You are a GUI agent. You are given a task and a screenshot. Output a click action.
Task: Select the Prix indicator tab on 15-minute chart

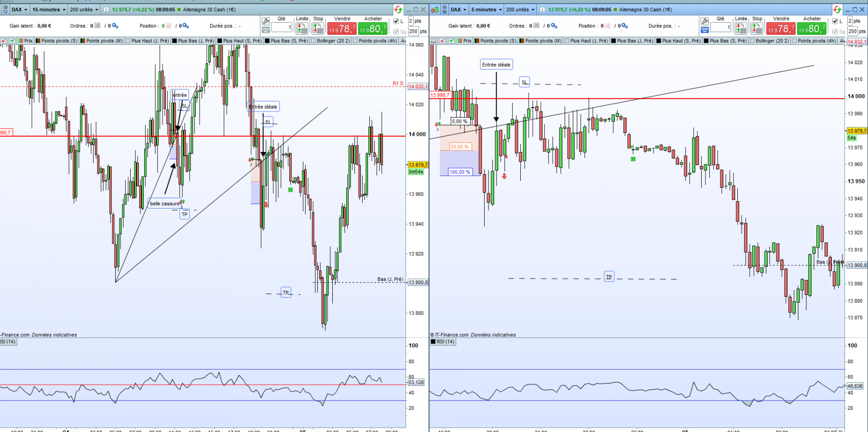pos(26,41)
